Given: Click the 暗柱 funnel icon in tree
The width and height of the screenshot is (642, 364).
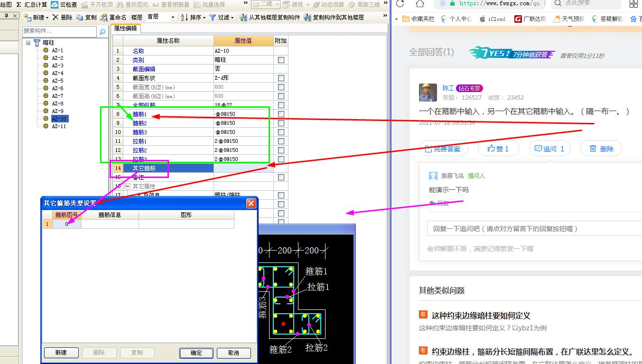Looking at the screenshot, I should tap(37, 43).
